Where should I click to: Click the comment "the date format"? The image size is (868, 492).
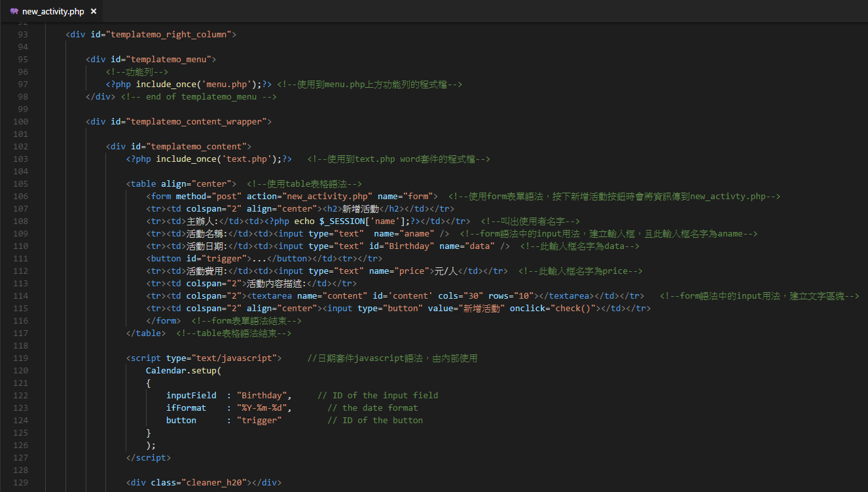tap(372, 407)
